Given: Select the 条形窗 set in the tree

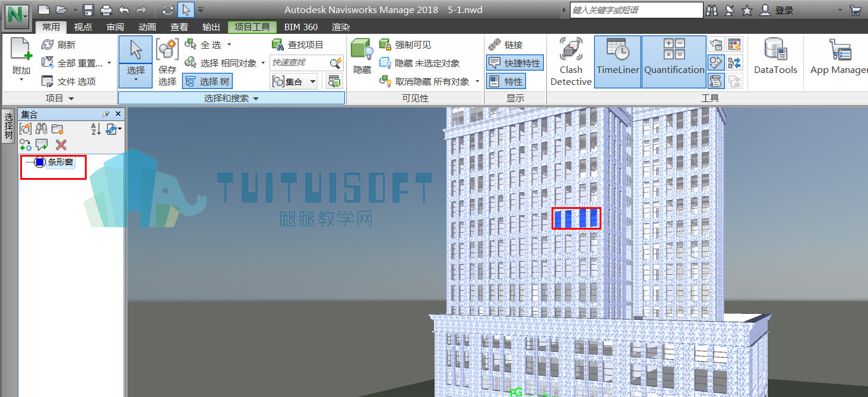Looking at the screenshot, I should coord(61,162).
